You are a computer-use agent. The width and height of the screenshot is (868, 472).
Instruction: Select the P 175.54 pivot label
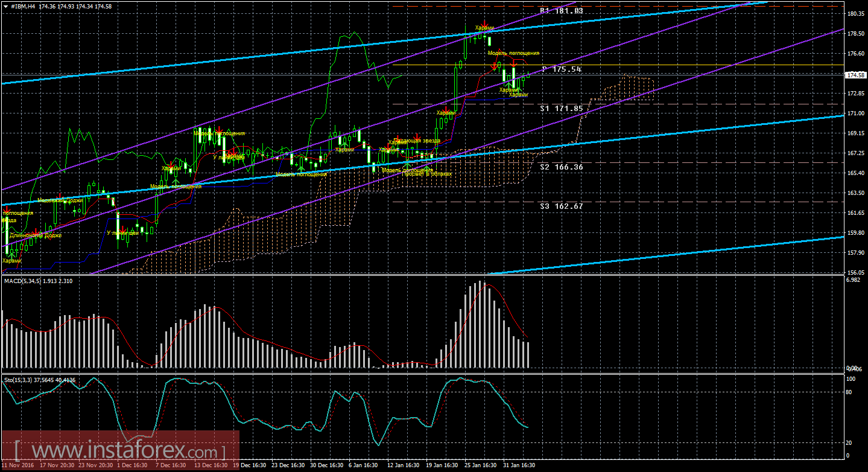pyautogui.click(x=561, y=69)
